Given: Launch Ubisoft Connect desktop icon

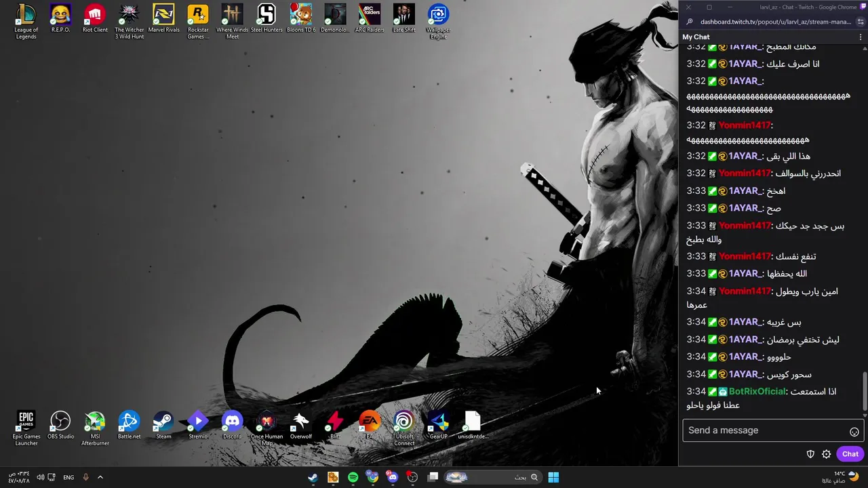Looking at the screenshot, I should (404, 428).
